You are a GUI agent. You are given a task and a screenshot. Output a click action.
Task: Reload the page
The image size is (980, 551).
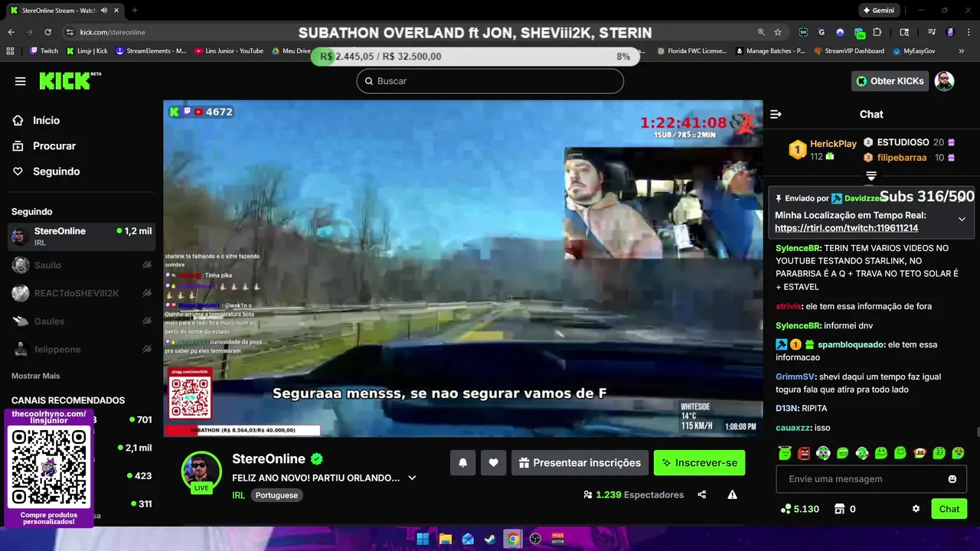point(47,32)
